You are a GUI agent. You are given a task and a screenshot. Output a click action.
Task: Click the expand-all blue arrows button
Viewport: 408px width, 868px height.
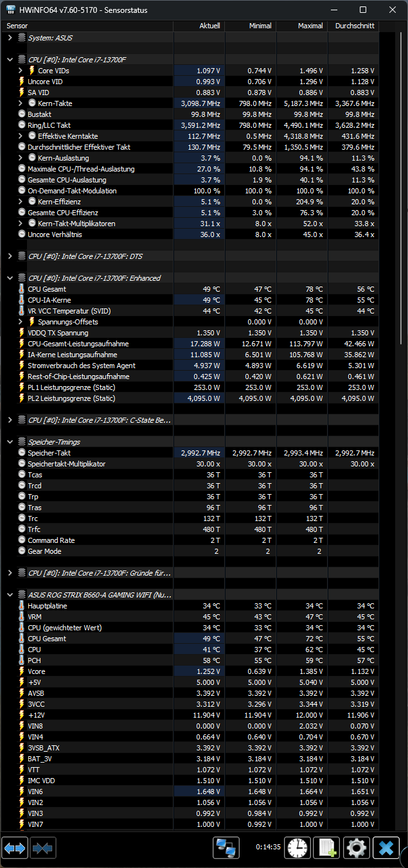[15, 848]
